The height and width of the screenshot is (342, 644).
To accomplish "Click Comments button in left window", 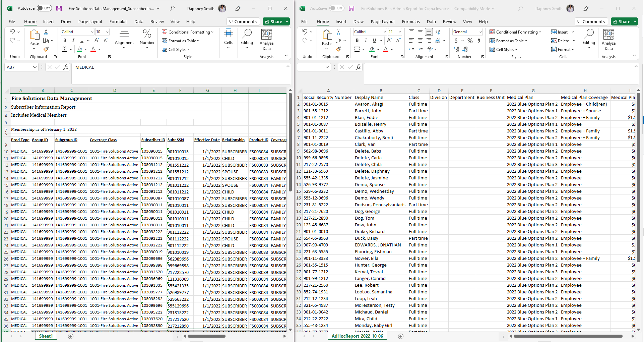I will click(243, 21).
